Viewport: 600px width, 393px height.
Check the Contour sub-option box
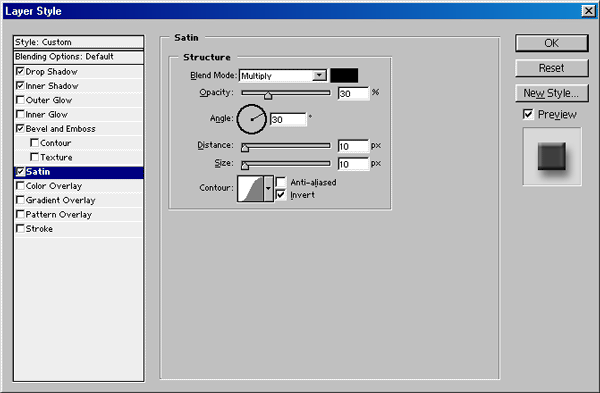pos(34,143)
